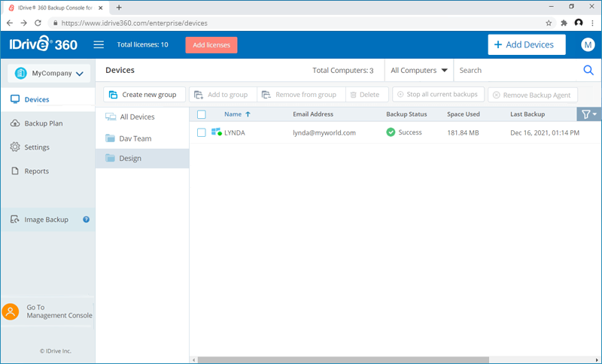The height and width of the screenshot is (364, 602).
Task: Click the Dec 16, 2021 backup time
Action: (x=545, y=132)
